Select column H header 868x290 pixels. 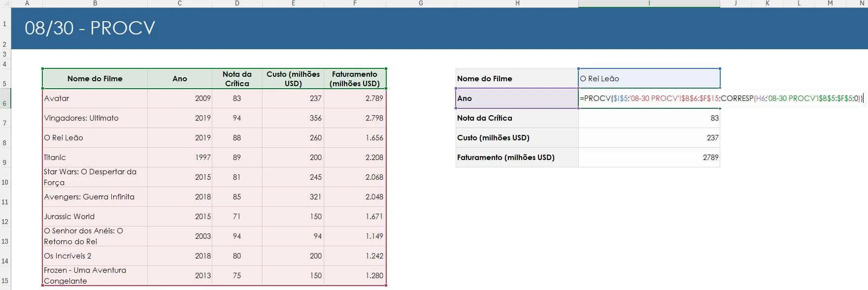tap(517, 3)
